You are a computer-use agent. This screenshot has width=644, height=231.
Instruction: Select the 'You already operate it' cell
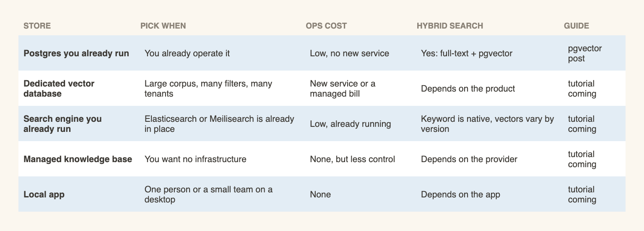coord(187,53)
